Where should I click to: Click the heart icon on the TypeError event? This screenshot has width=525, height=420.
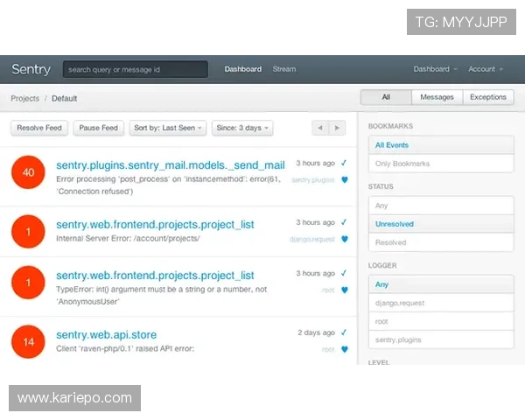(x=344, y=290)
